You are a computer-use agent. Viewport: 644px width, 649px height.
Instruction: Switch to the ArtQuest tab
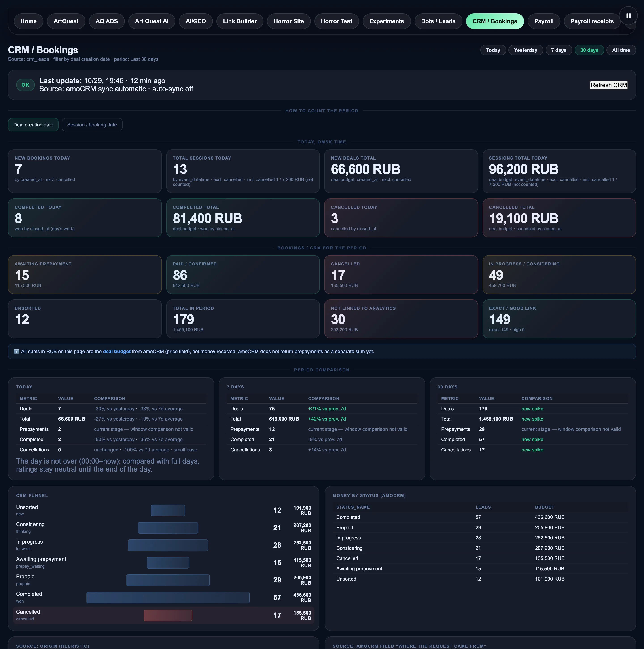point(66,21)
